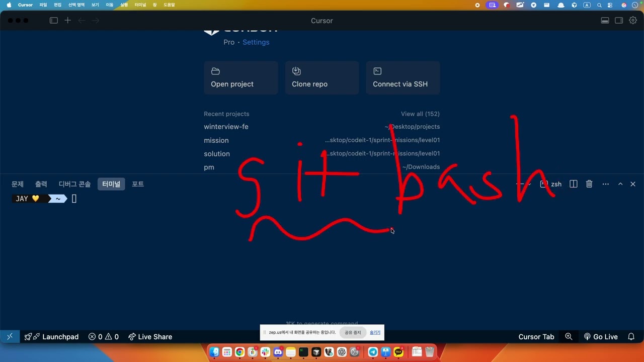Open Google Chrome from the Dock

pos(239,352)
